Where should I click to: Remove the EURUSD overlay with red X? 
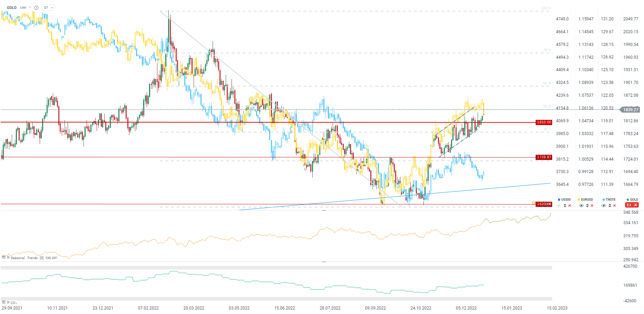pos(592,206)
